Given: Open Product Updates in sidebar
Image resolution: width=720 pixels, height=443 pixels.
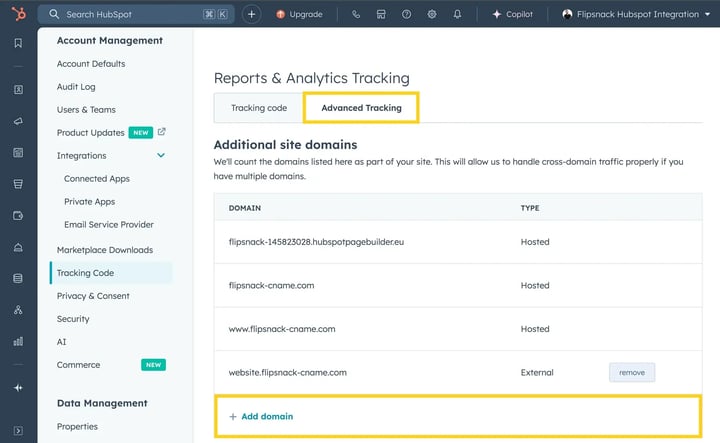Looking at the screenshot, I should coord(90,133).
